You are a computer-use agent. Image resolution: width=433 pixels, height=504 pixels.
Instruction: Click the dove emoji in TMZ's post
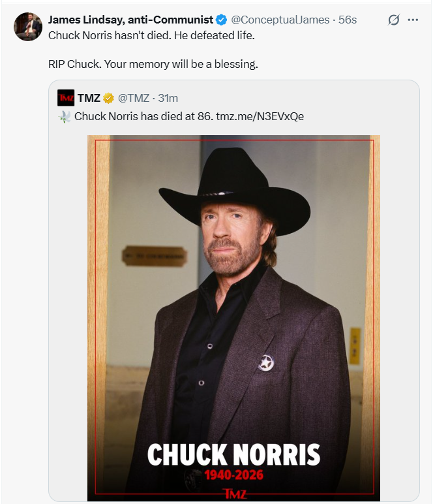tap(65, 117)
